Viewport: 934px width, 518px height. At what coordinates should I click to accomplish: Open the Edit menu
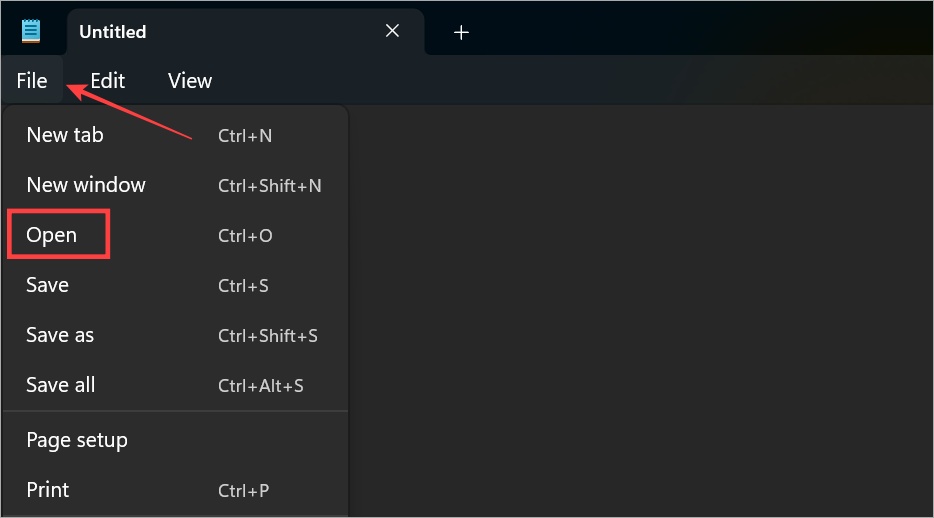[x=108, y=80]
